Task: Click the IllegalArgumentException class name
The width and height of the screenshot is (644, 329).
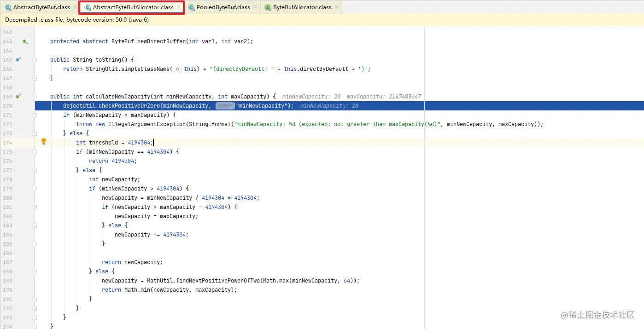Action: (x=147, y=124)
